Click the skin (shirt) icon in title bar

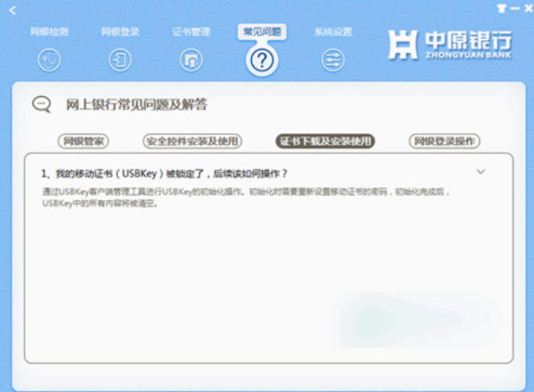coord(501,8)
